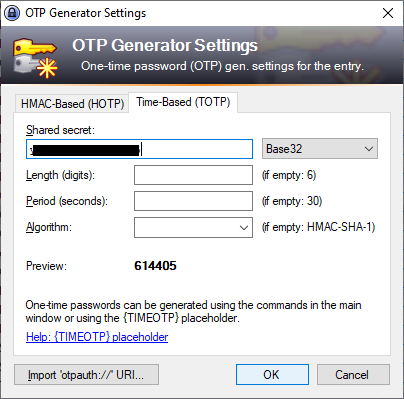The width and height of the screenshot is (404, 399).
Task: Click the yellow key banner icon
Action: pyautogui.click(x=35, y=59)
